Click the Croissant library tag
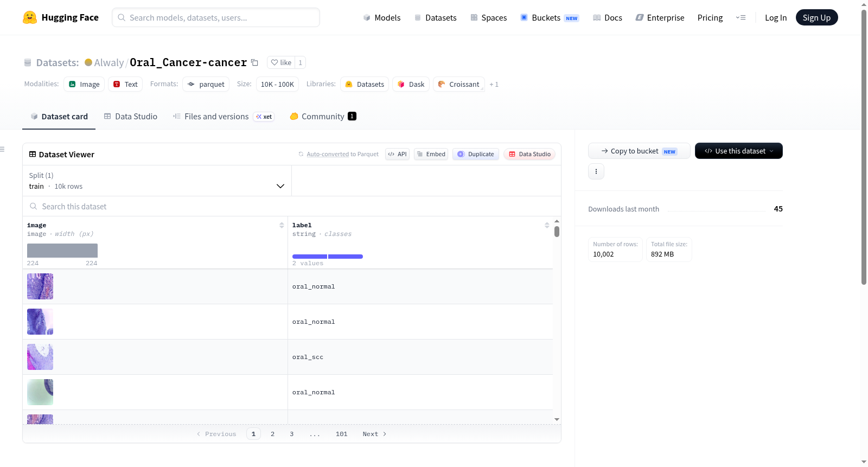The height and width of the screenshot is (467, 868). tap(459, 84)
